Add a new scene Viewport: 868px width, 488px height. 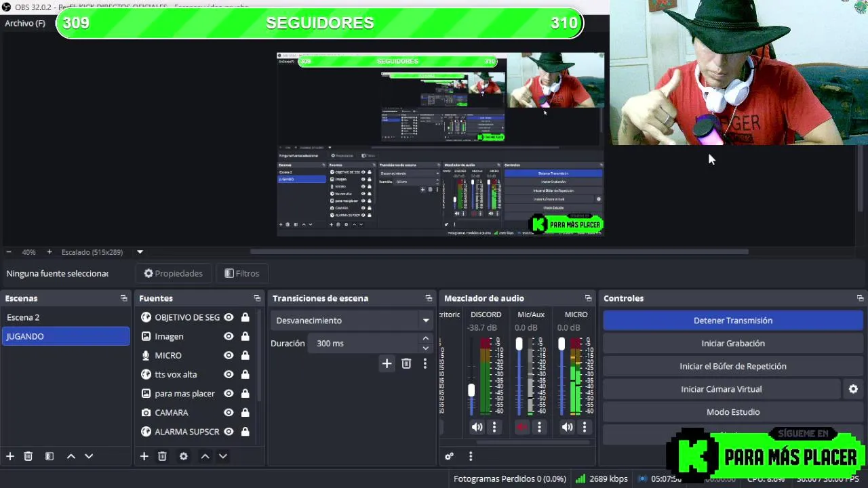(10, 456)
